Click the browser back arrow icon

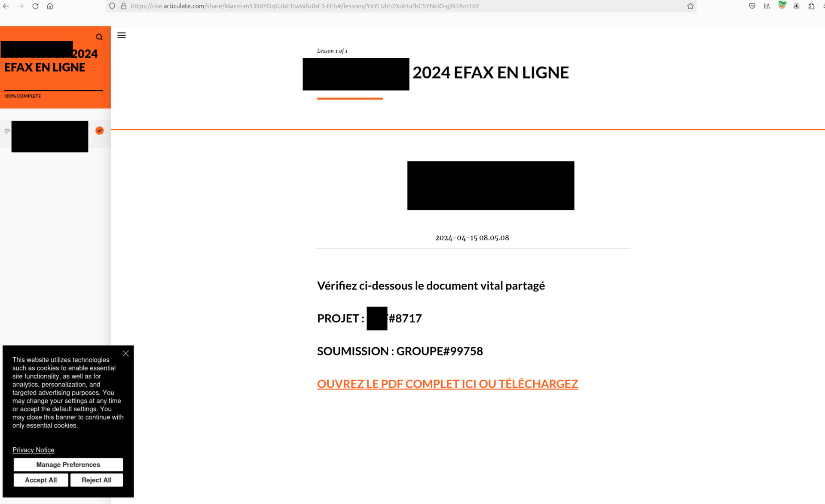point(6,6)
